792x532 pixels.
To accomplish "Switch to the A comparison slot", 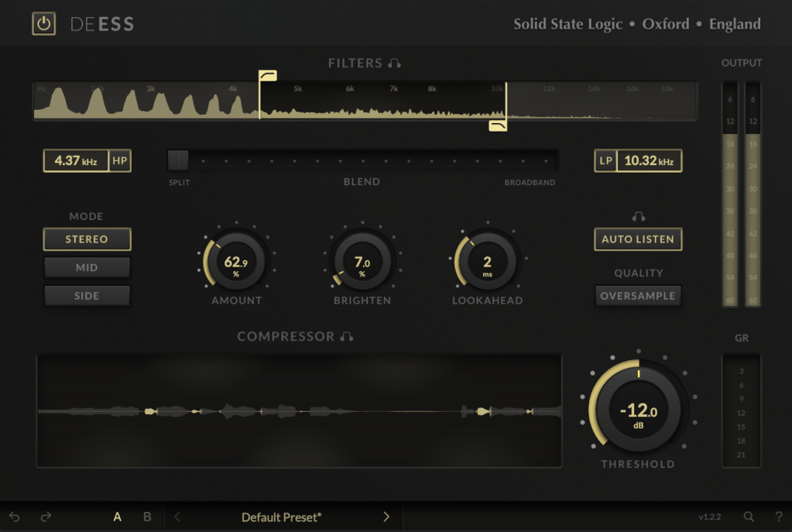I will tap(118, 517).
